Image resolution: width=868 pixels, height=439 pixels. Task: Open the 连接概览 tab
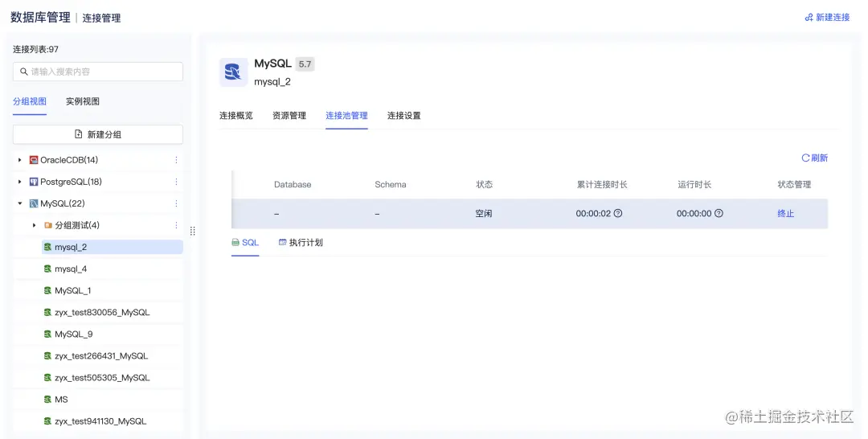236,116
